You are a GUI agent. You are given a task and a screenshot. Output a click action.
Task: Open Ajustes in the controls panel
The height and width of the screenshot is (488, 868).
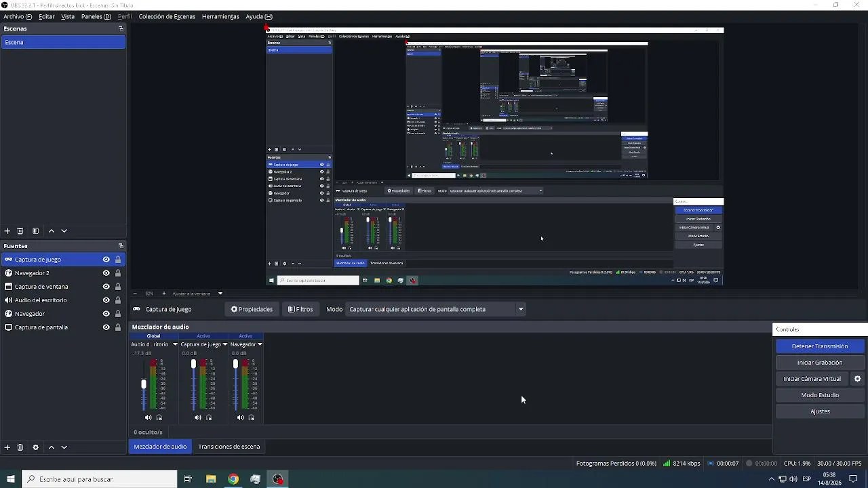820,411
